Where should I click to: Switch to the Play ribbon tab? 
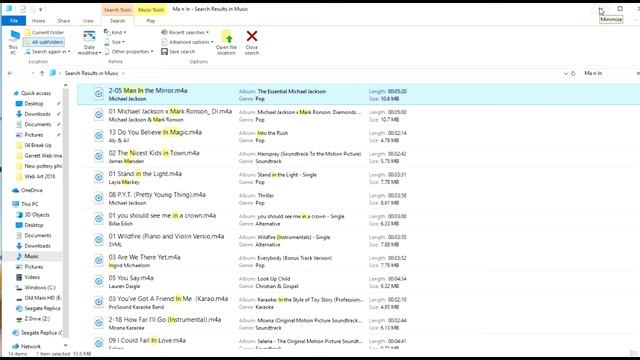coord(151,21)
